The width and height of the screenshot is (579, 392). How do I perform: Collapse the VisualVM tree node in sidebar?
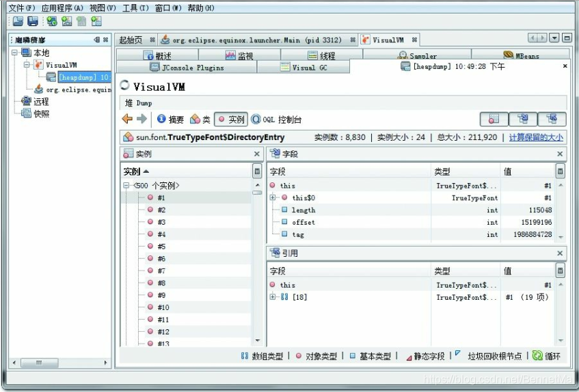(27, 65)
